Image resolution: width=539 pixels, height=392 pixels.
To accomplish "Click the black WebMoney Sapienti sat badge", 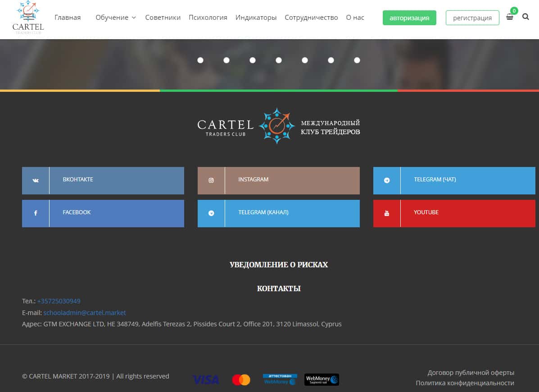I will tap(322, 380).
